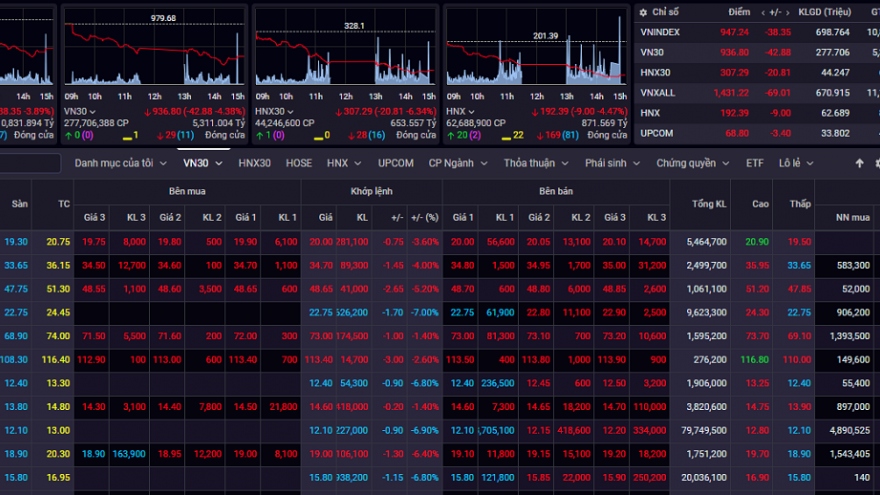Screen dimensions: 880x495
Task: Switch to the UPCOM tab
Action: (x=396, y=163)
